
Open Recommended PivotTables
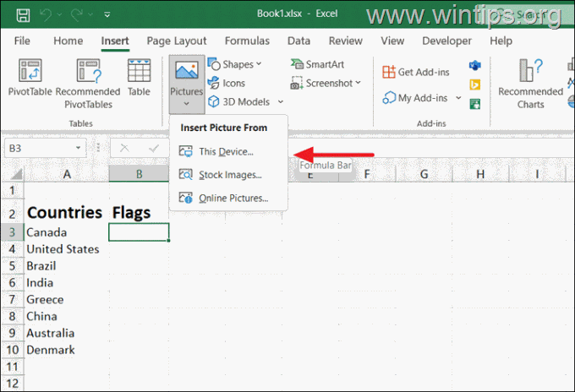pos(89,73)
